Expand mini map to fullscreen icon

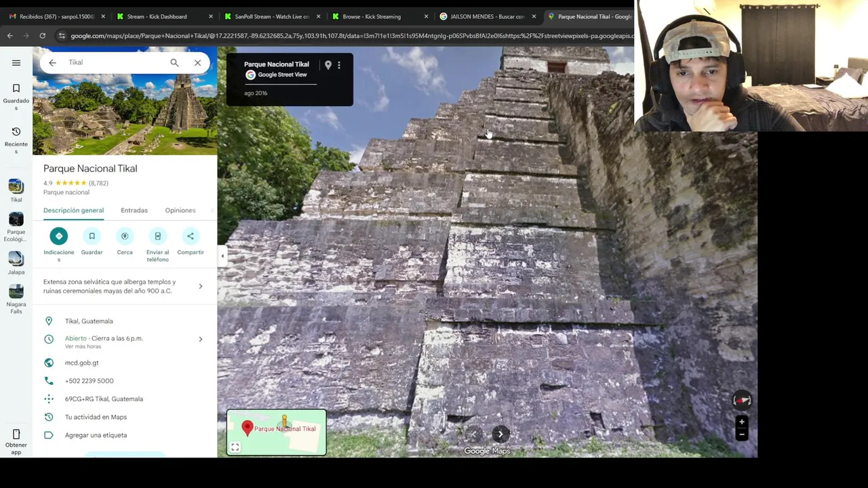pos(235,447)
